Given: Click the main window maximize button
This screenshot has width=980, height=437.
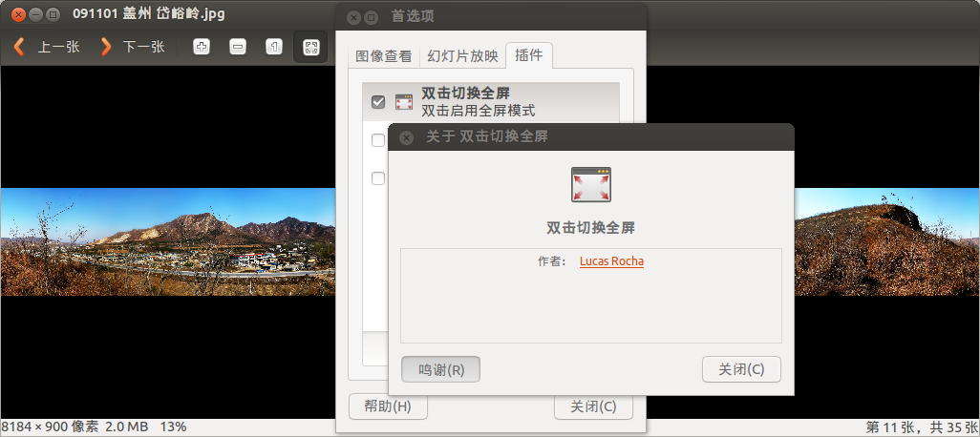Looking at the screenshot, I should click(53, 13).
